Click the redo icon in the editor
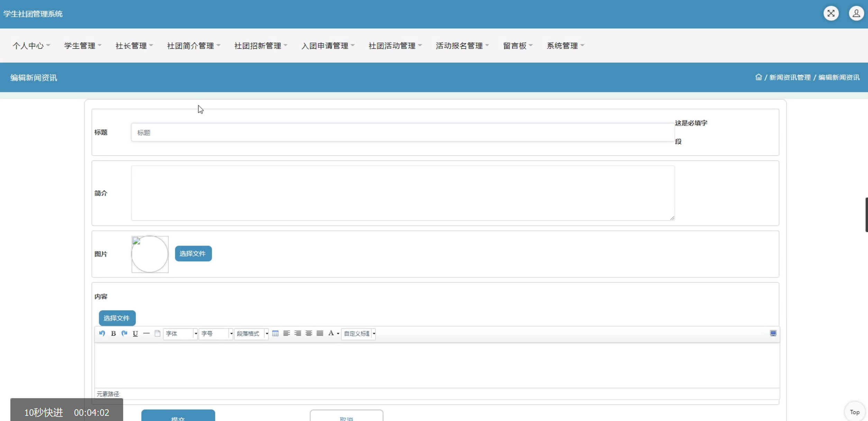This screenshot has width=868, height=421. [124, 333]
